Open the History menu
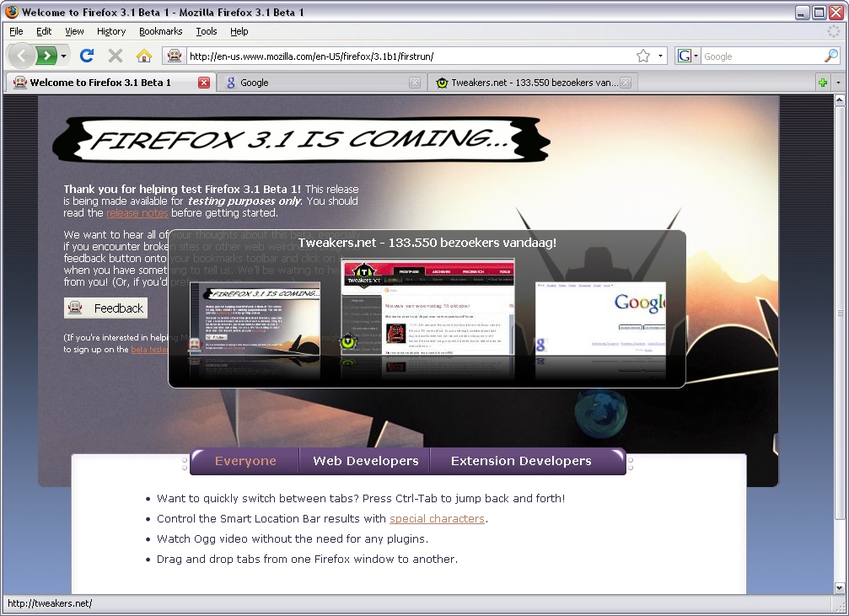849x616 pixels. (111, 31)
